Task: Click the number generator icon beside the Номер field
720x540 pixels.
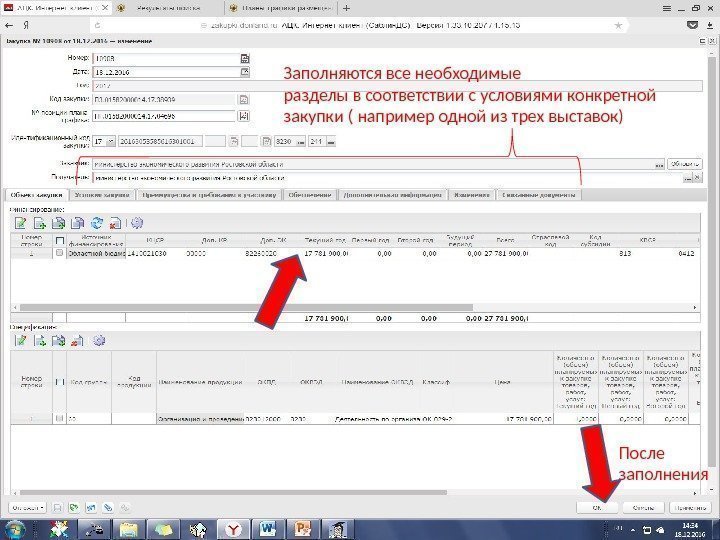Action: (245, 58)
